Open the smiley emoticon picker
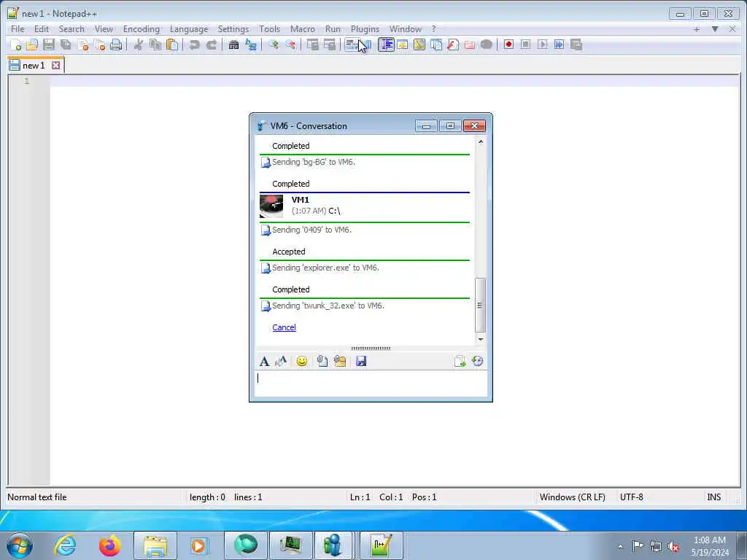Screen dimensions: 747x560 click(x=301, y=362)
